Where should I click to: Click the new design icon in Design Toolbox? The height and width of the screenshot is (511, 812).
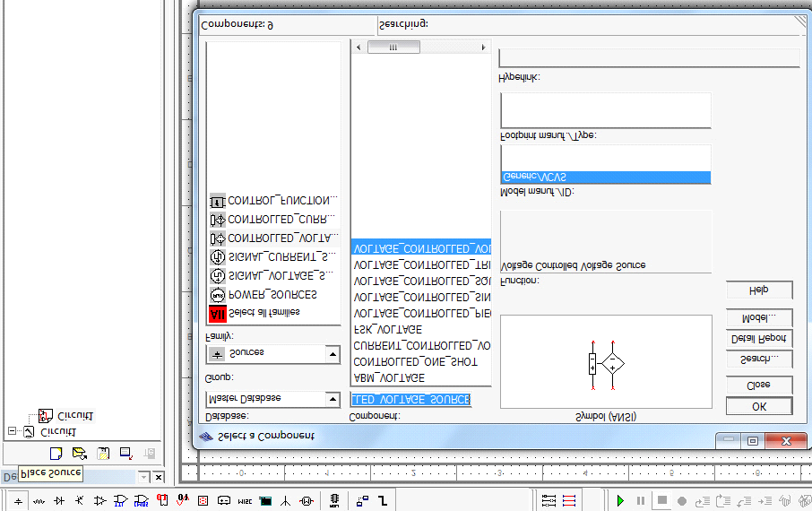tap(56, 454)
